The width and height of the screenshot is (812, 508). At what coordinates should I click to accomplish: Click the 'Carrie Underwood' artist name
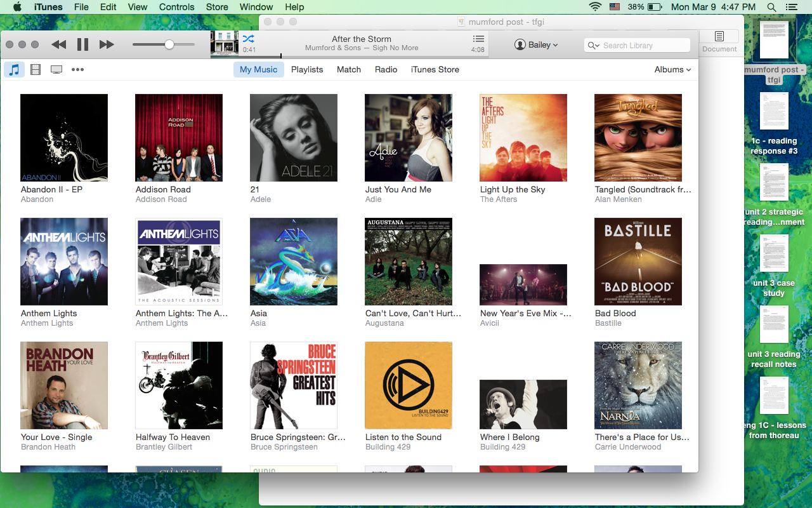628,447
